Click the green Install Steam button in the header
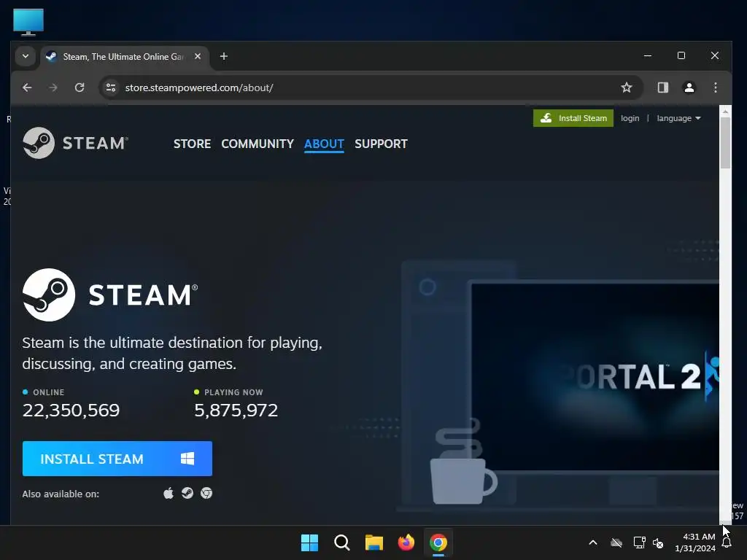 (x=573, y=118)
